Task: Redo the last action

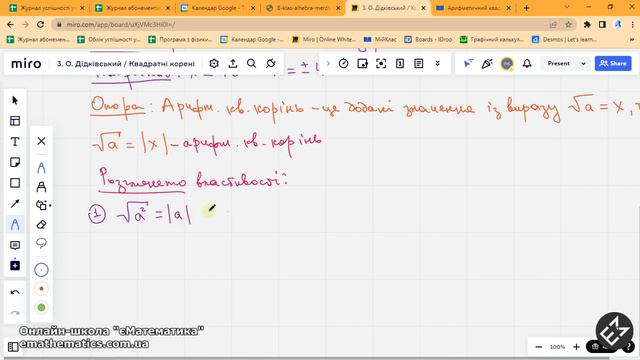Action: tap(15, 313)
